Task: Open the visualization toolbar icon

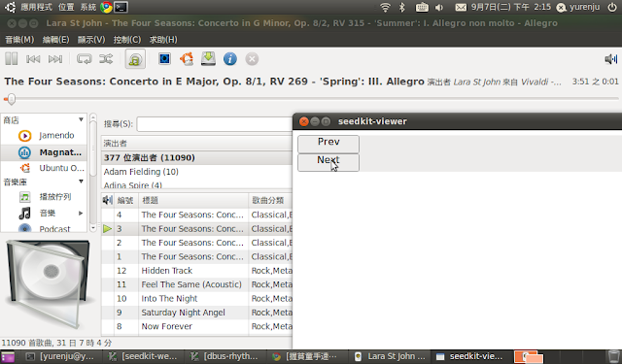Action: point(164,59)
